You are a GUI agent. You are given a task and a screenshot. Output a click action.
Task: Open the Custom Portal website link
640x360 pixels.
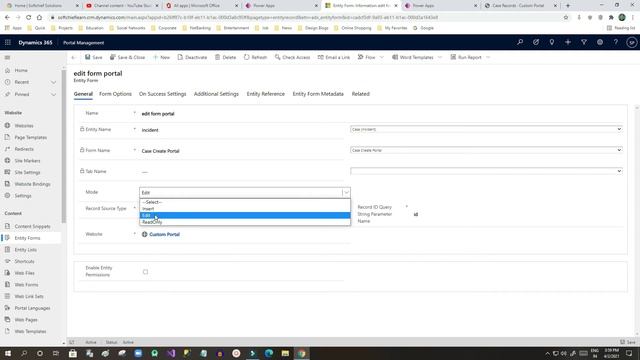[164, 234]
